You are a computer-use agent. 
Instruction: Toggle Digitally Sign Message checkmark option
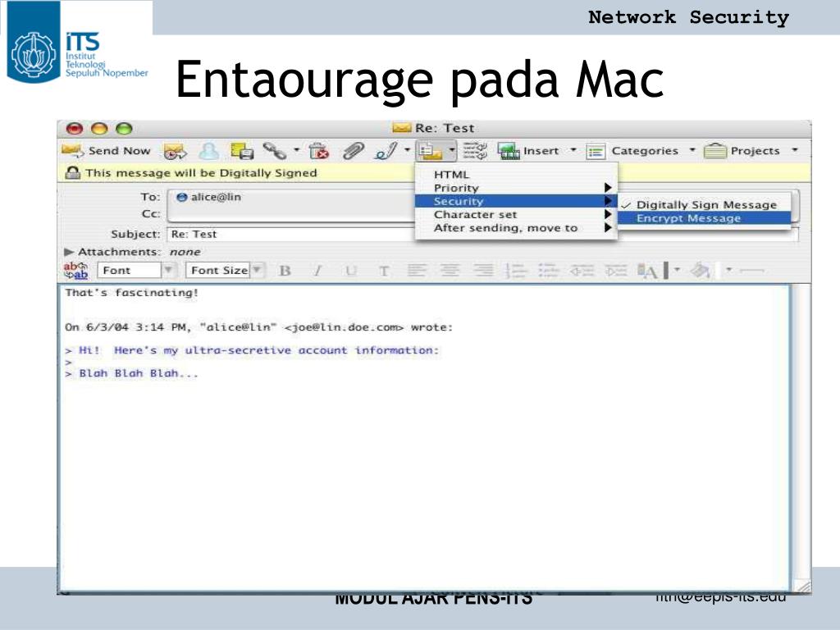click(704, 204)
